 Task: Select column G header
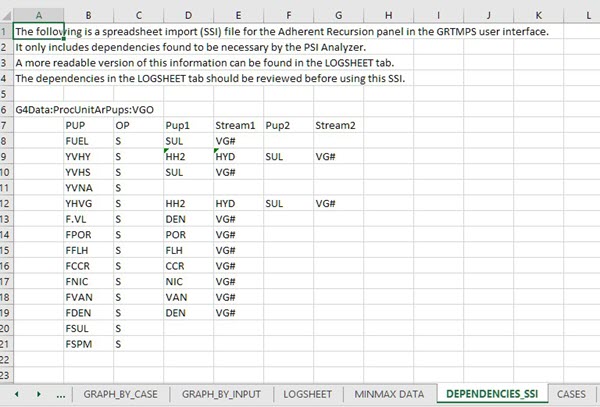coord(339,15)
